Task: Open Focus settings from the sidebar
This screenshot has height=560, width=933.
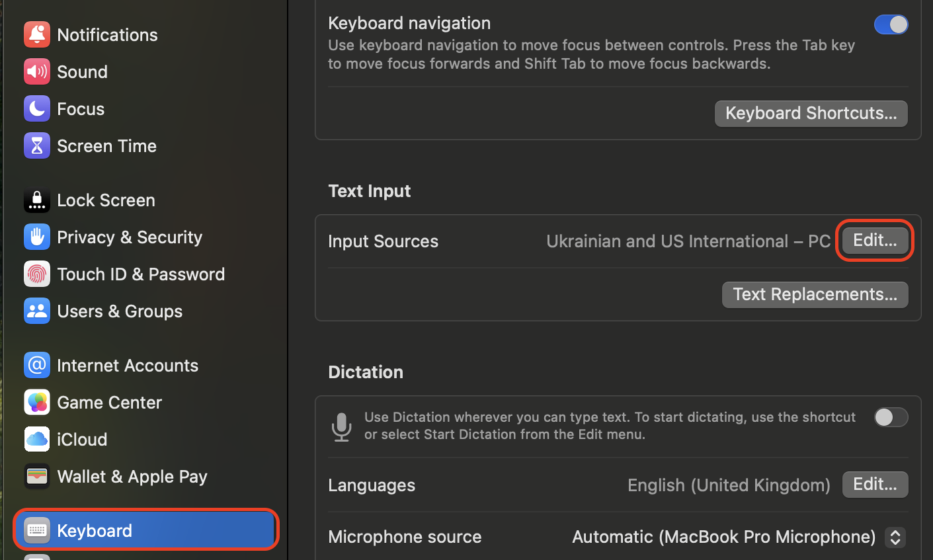Action: pyautogui.click(x=37, y=108)
